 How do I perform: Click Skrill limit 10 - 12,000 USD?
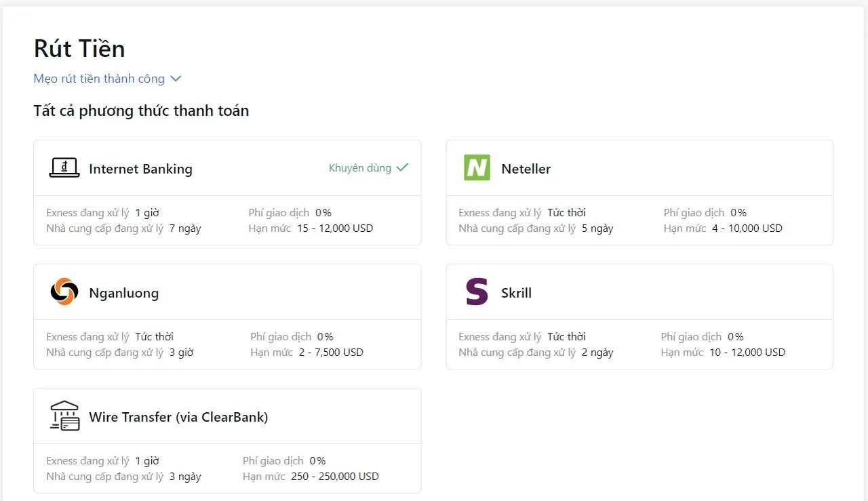747,353
